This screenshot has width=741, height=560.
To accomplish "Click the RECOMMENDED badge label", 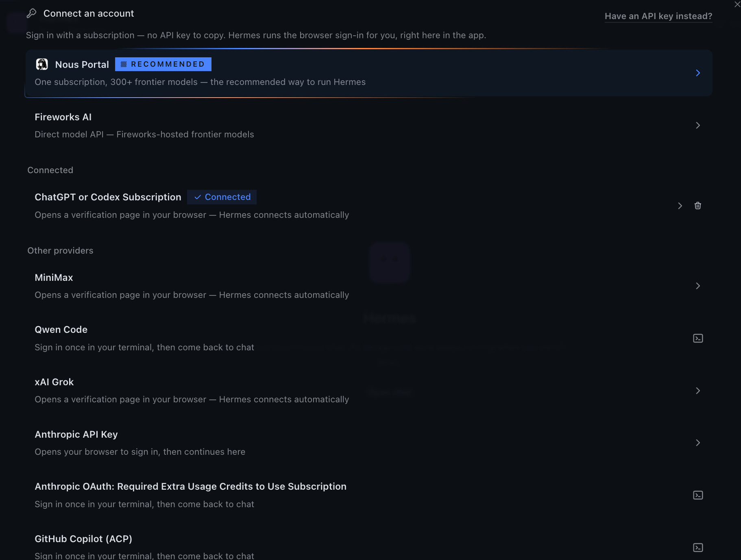I will coord(163,64).
